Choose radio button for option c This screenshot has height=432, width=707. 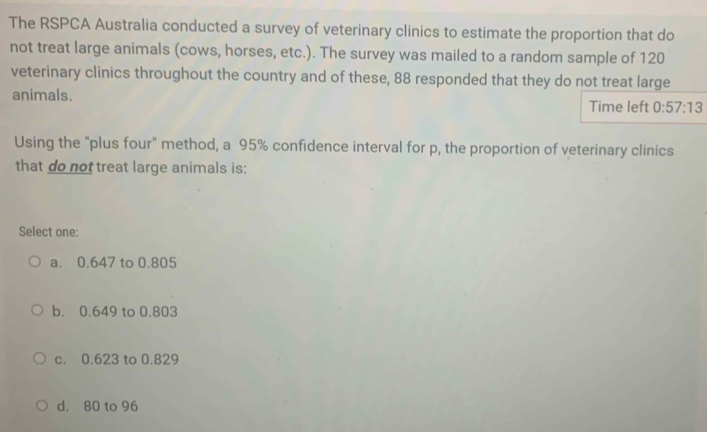tap(40, 358)
